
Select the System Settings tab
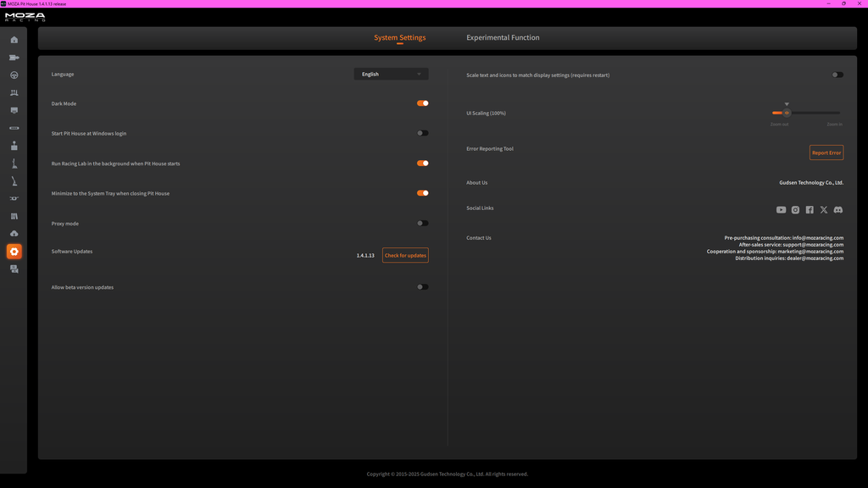(400, 37)
